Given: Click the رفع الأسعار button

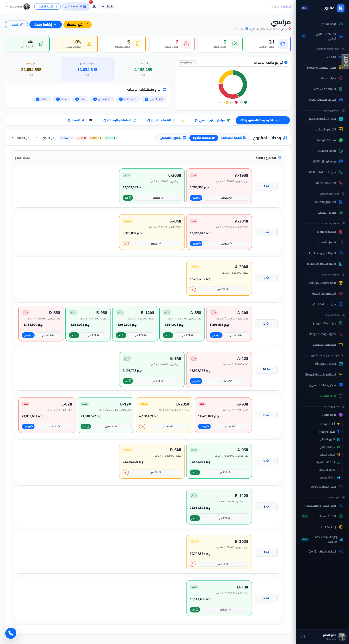Looking at the screenshot, I should [x=77, y=25].
